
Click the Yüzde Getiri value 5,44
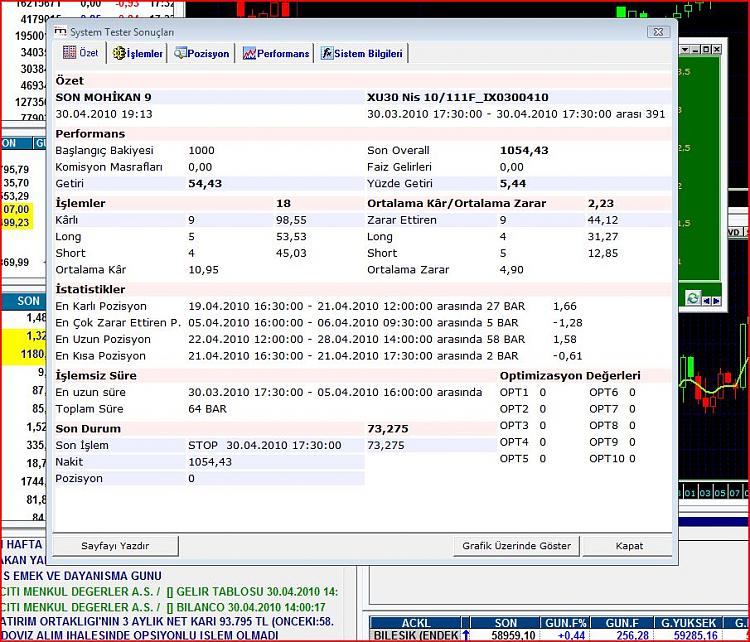click(x=513, y=183)
